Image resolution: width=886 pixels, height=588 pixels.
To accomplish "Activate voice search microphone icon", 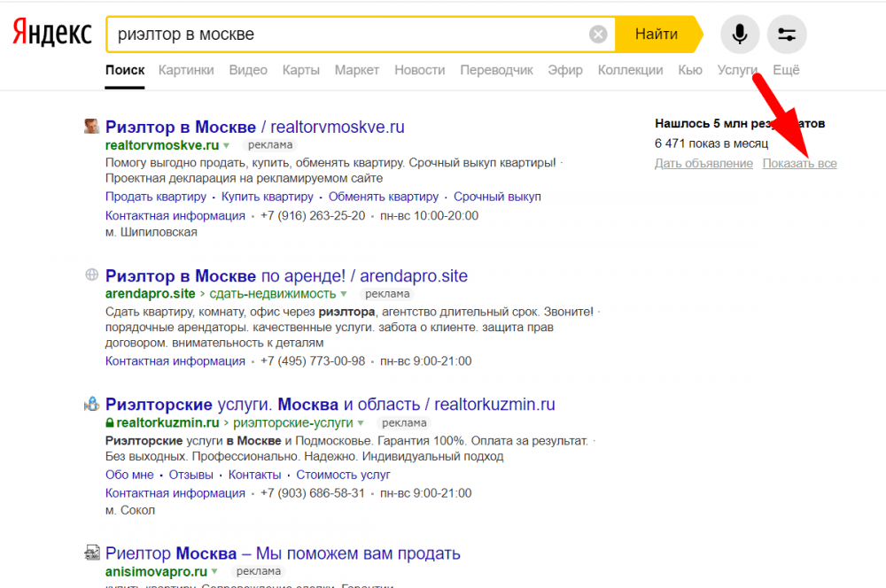I will coord(739,35).
